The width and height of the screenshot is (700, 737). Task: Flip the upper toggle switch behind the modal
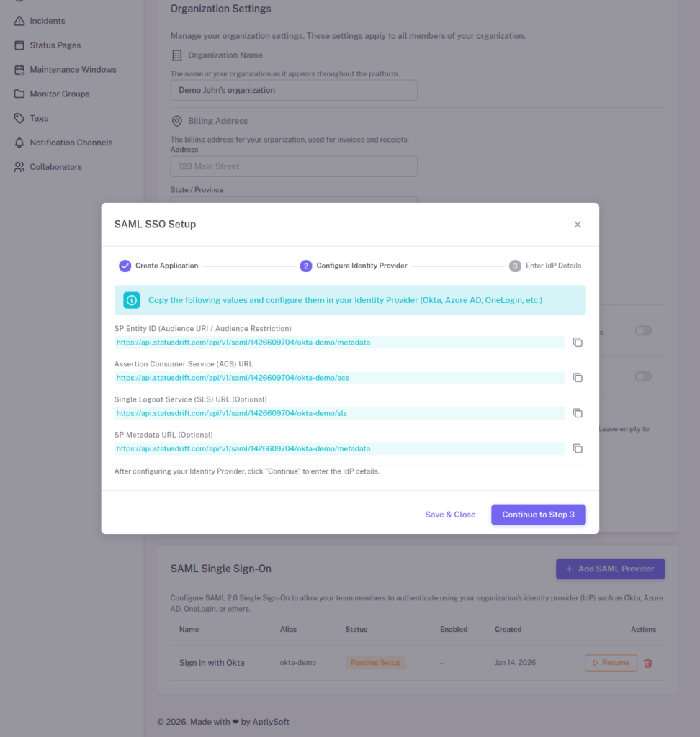point(642,331)
